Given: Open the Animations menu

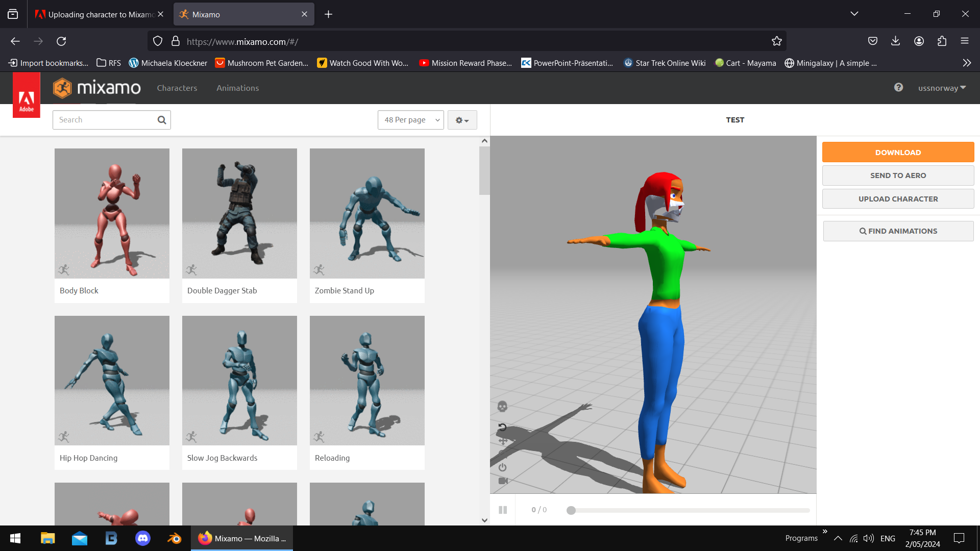Looking at the screenshot, I should tap(237, 88).
